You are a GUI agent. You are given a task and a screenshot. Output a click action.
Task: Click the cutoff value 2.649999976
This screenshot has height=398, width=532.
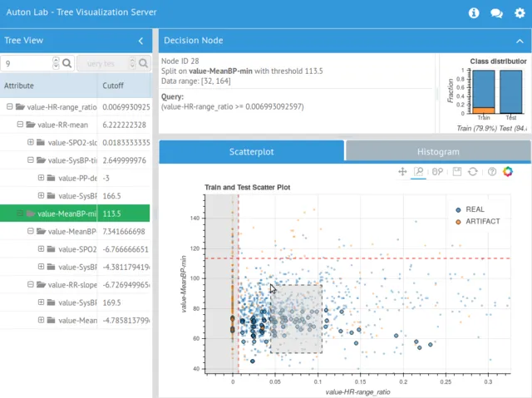(124, 160)
